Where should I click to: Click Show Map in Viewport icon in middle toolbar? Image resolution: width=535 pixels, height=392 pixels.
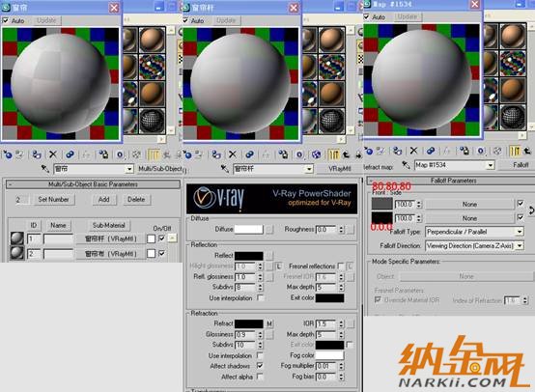(317, 154)
